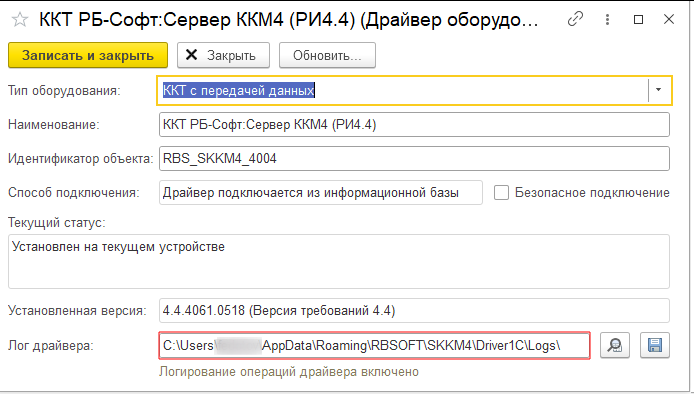This screenshot has width=694, height=394.
Task: Click the Записать и закрыть button
Action: point(88,55)
